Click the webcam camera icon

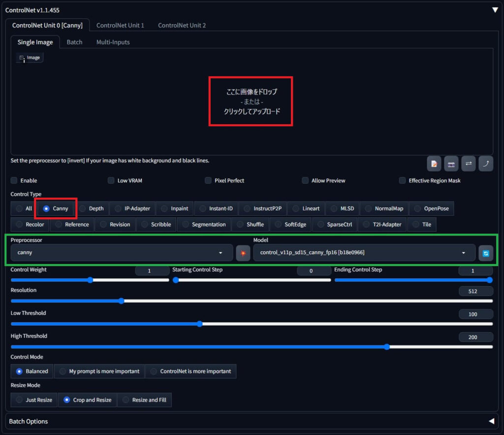451,164
